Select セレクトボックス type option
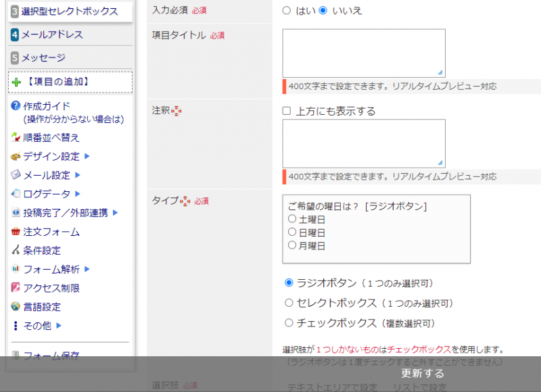The width and height of the screenshot is (541, 392). pos(289,303)
